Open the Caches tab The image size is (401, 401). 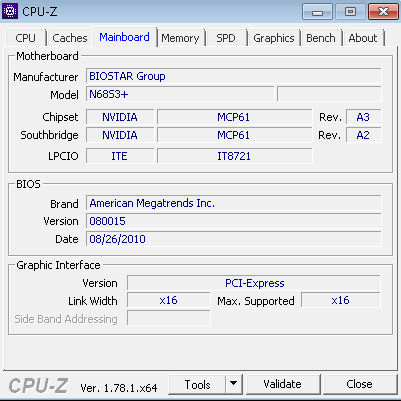pyautogui.click(x=70, y=38)
